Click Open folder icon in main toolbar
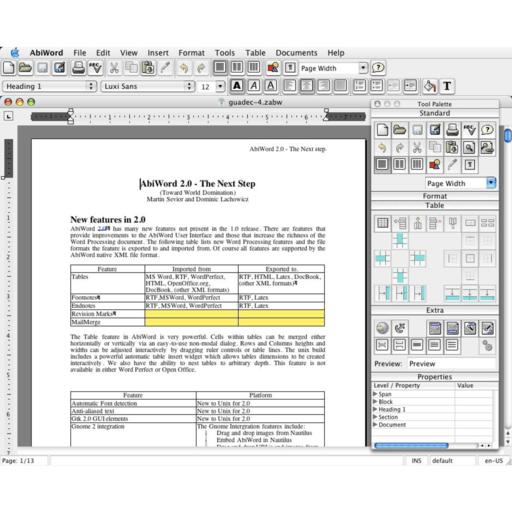 tap(25, 68)
